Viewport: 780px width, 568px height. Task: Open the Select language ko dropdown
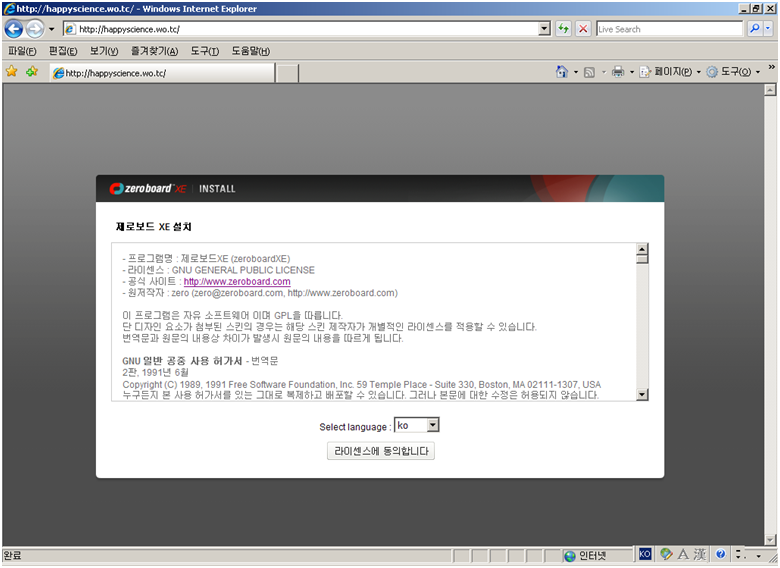click(x=417, y=425)
